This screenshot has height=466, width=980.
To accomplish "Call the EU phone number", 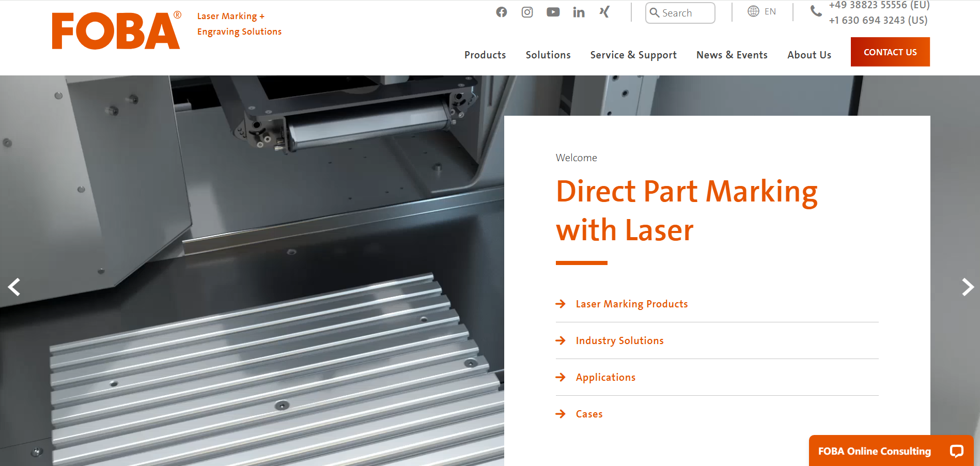I will pyautogui.click(x=879, y=5).
